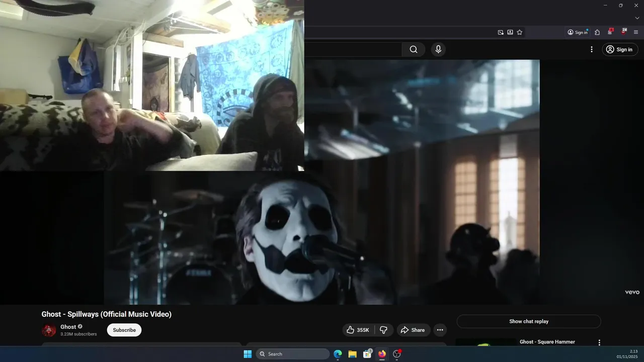644x362 pixels.
Task: Like the video with thumbs up 355K
Action: click(358, 330)
